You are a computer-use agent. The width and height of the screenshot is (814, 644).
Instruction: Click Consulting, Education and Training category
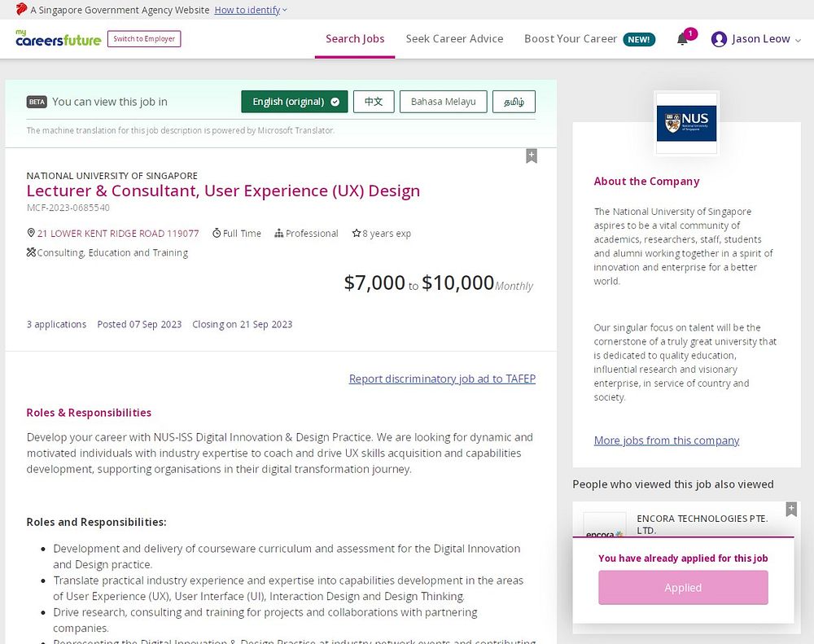[107, 253]
